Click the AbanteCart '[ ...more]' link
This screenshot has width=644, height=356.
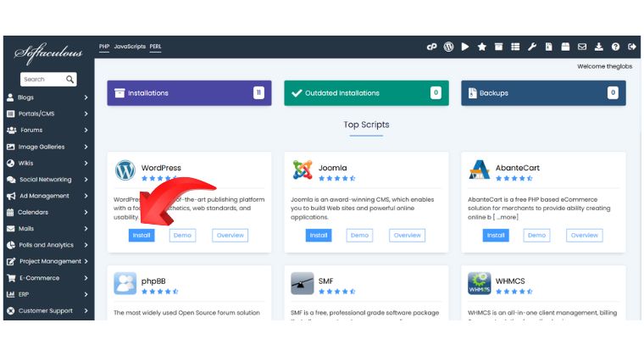505,217
